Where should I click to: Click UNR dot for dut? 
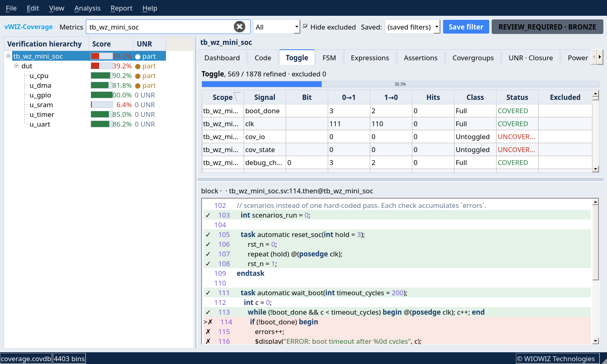tap(138, 66)
